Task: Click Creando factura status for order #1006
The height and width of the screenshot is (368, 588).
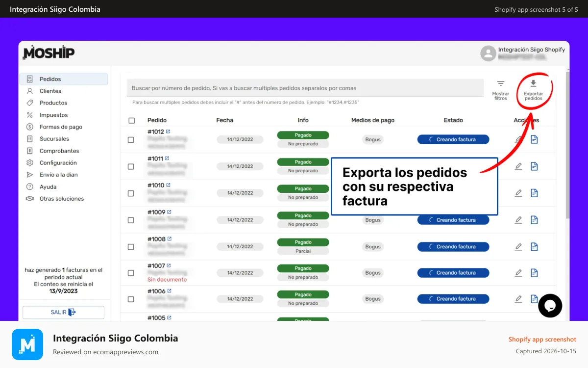Action: pos(453,299)
